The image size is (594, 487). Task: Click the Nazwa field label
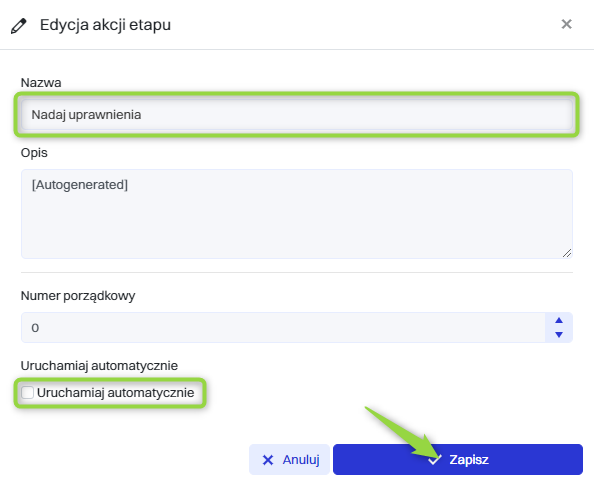(41, 83)
